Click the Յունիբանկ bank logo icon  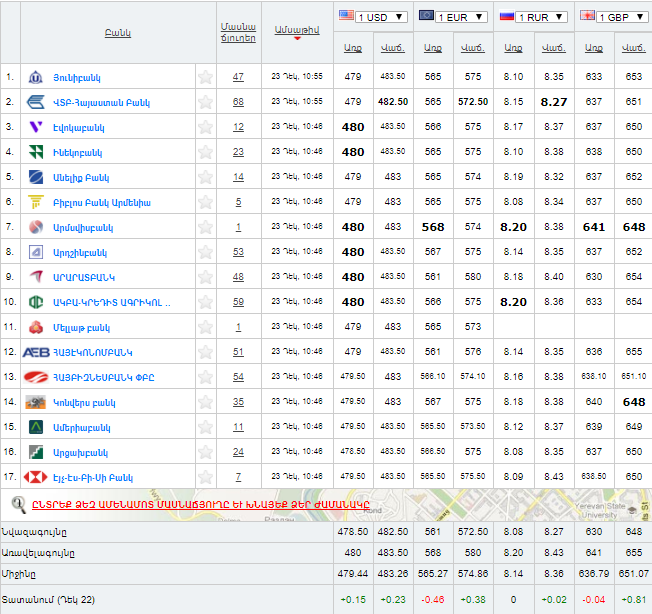(35, 77)
